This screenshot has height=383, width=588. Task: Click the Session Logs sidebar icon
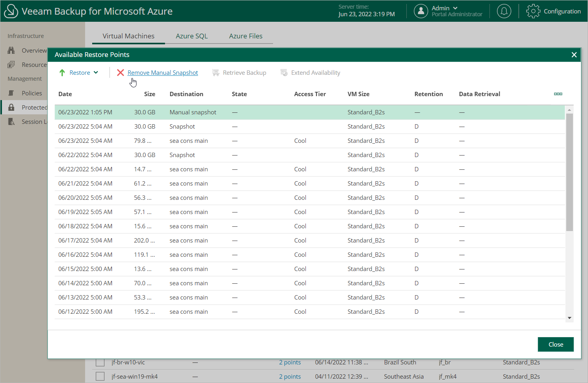pos(11,121)
